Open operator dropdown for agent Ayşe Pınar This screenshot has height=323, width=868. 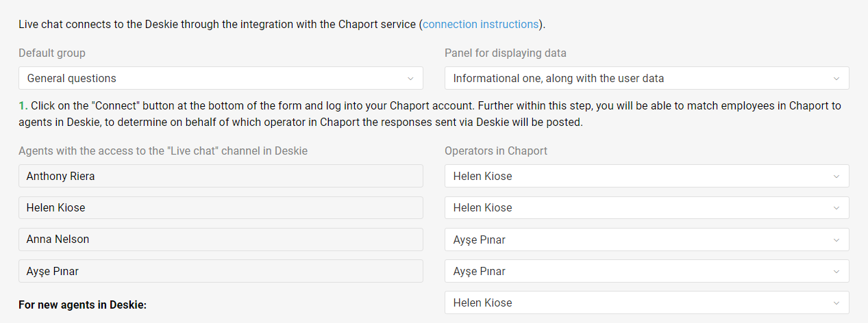tap(646, 271)
